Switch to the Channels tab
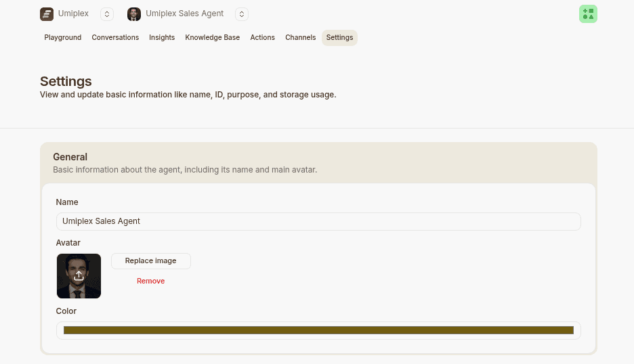Viewport: 634px width, 364px height. pyautogui.click(x=301, y=38)
